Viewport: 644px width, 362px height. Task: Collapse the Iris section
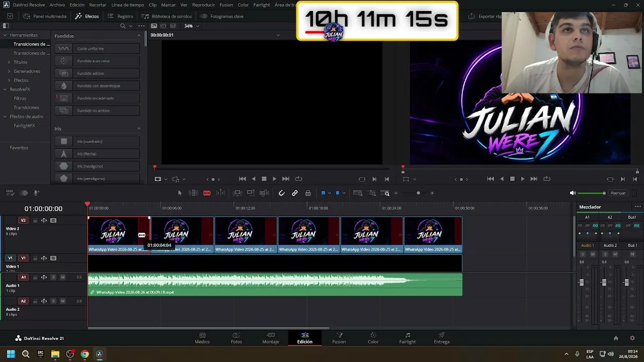pos(139,129)
